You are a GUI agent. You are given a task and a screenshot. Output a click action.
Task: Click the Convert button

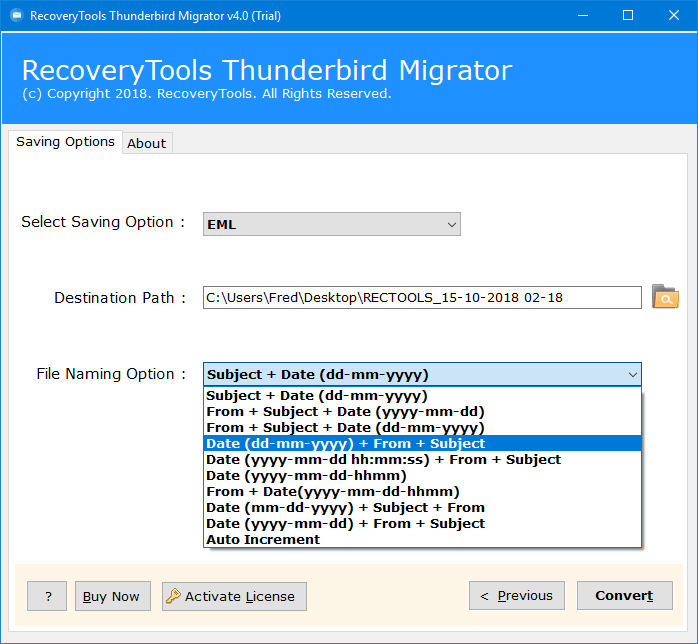click(x=625, y=595)
